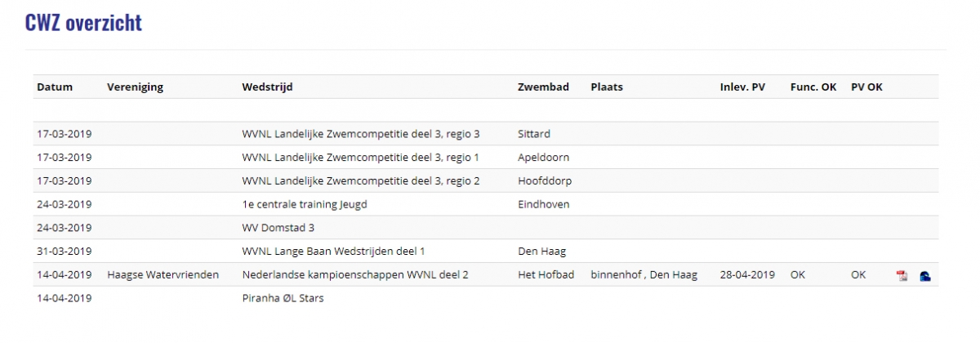Click the blue icon beside the PDF icon
The image size is (980, 343).
click(925, 275)
